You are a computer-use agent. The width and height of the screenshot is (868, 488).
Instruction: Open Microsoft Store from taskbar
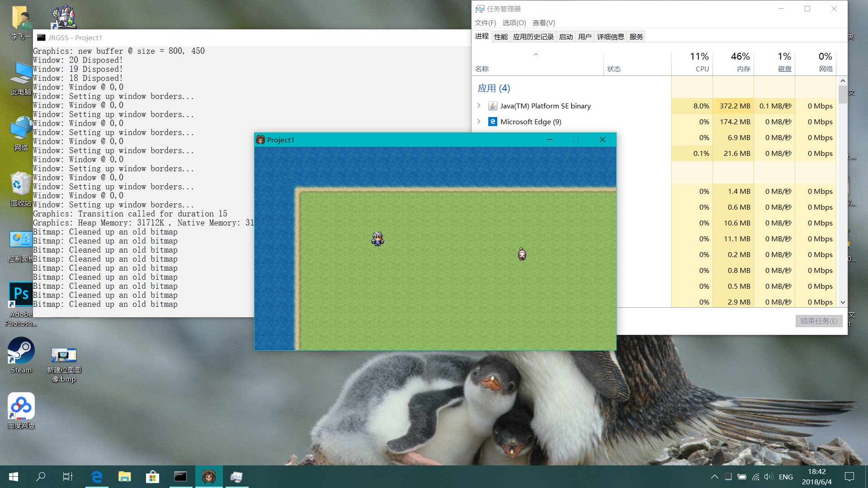tap(152, 477)
